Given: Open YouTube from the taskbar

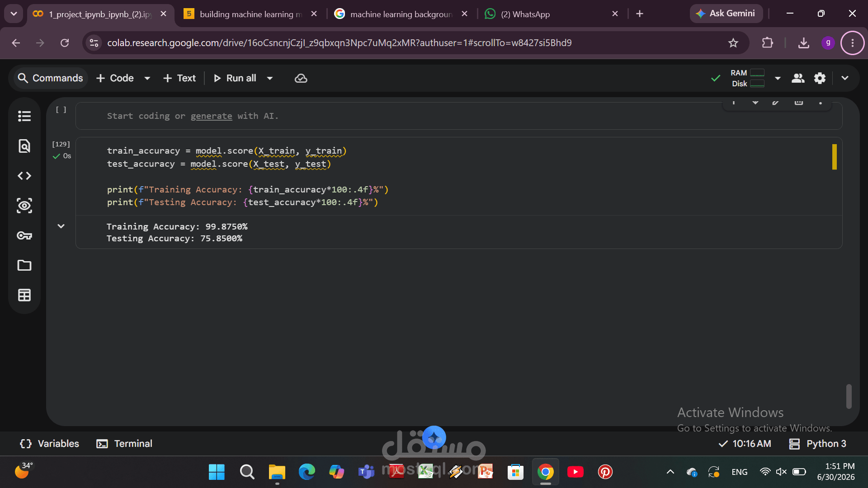Looking at the screenshot, I should pos(575,472).
